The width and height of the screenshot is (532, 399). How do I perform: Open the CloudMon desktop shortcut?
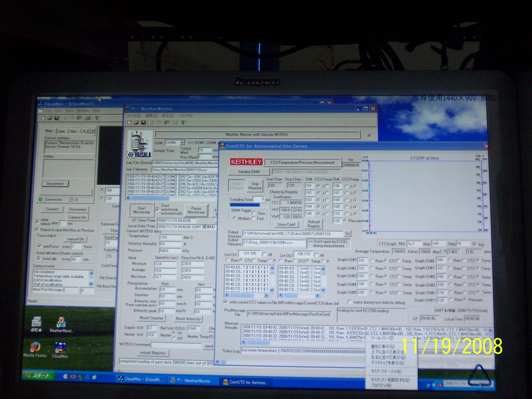[x=60, y=348]
